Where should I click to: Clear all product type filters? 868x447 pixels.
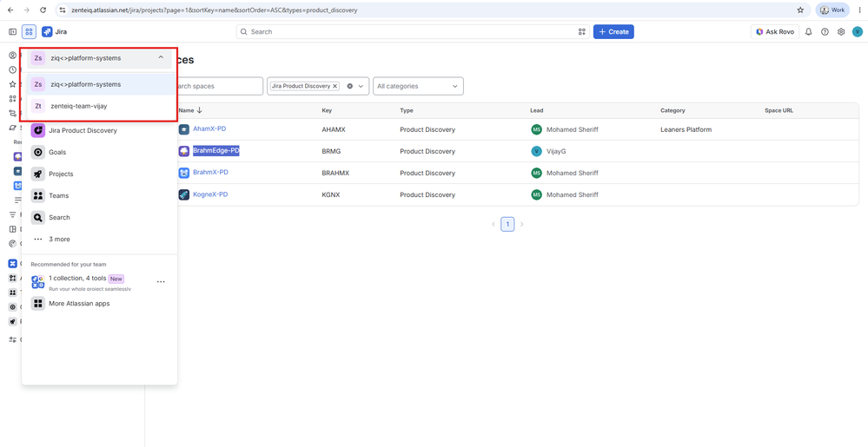click(350, 86)
